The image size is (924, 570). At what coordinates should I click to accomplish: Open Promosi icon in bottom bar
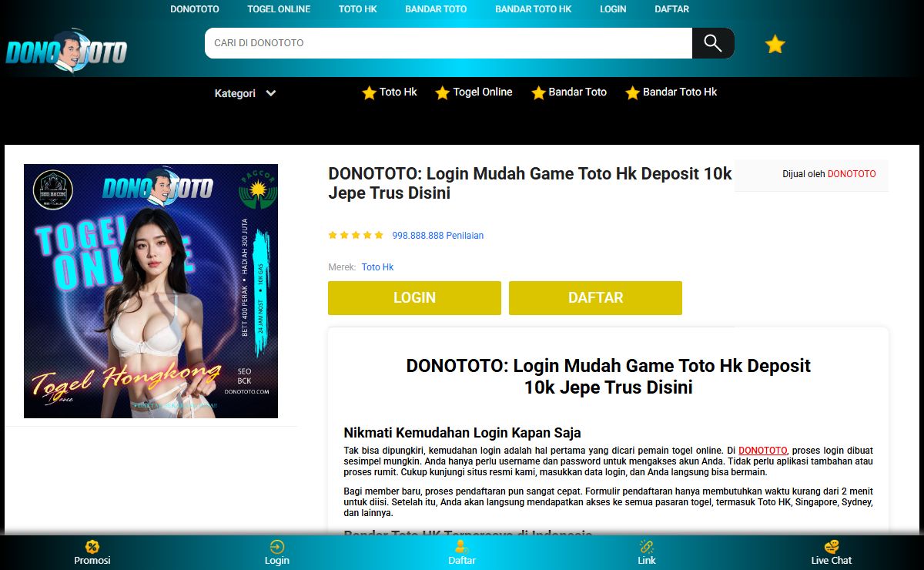point(92,547)
